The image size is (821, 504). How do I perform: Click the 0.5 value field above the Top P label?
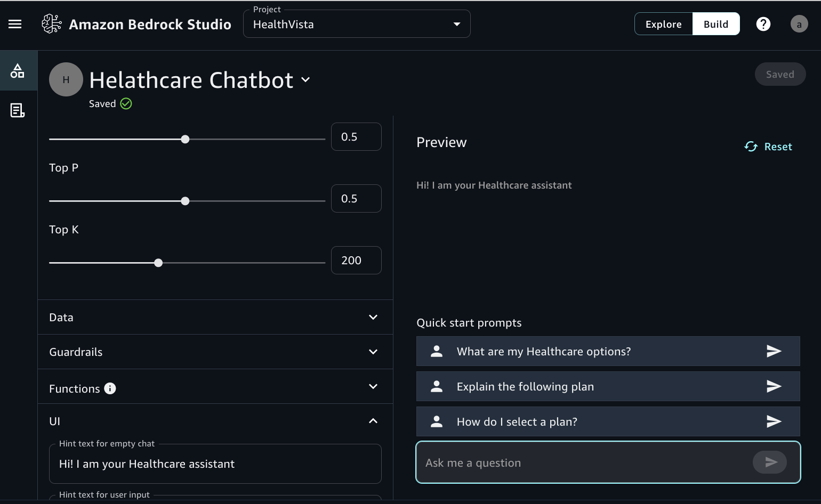356,136
